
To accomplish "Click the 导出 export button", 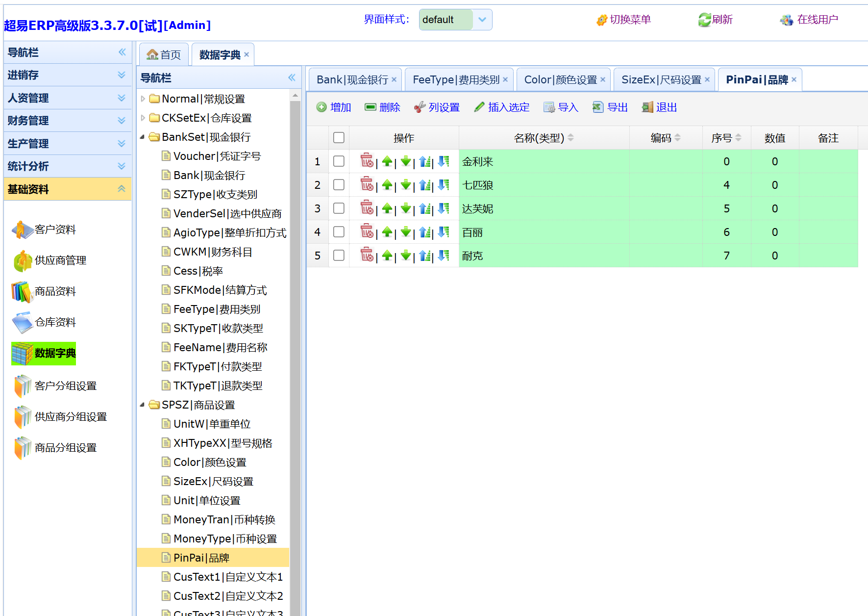I will (610, 107).
